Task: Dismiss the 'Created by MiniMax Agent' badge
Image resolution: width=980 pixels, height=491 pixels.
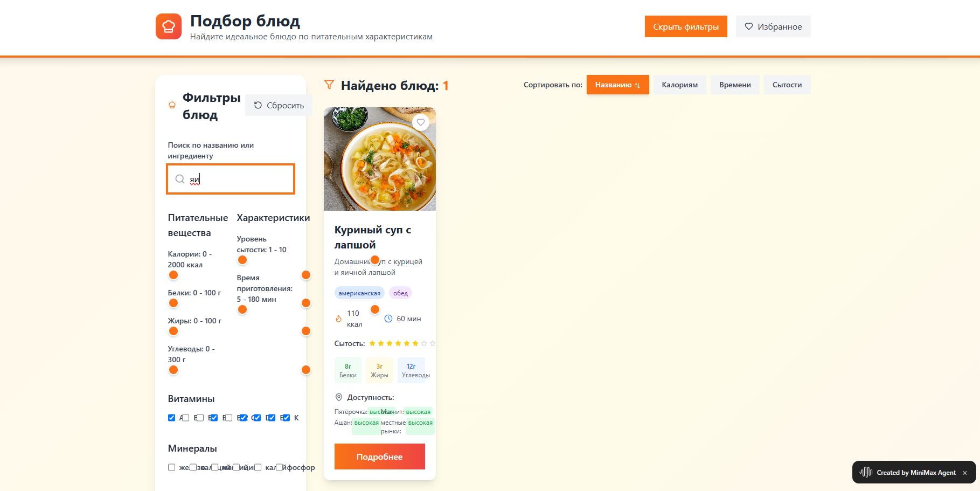Action: pyautogui.click(x=965, y=473)
